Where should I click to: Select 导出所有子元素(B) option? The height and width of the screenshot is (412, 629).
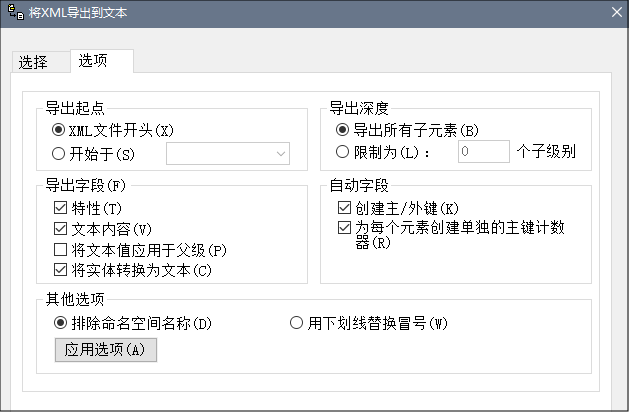coord(344,130)
